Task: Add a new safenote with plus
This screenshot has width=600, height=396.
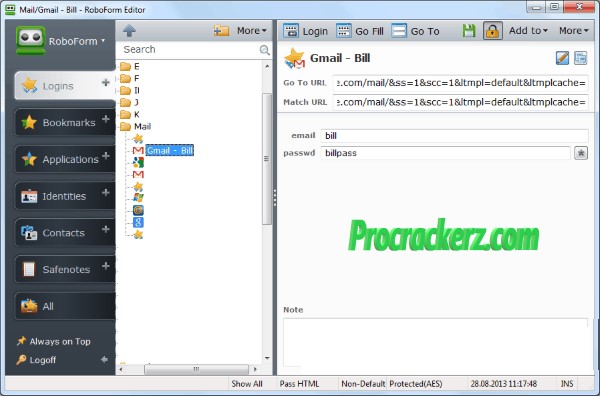Action: point(106,266)
